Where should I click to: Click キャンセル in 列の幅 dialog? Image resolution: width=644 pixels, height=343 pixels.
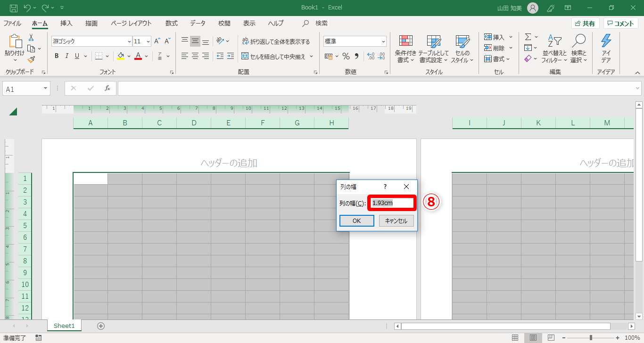click(396, 220)
